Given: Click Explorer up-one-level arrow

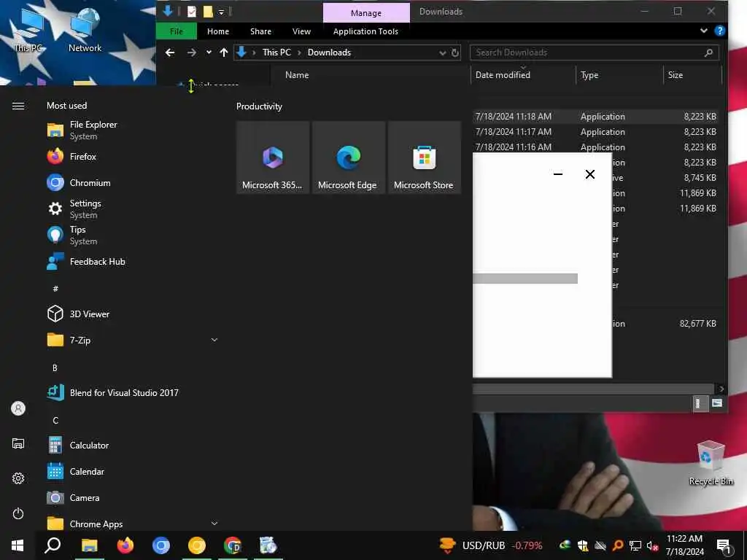Looking at the screenshot, I should pyautogui.click(x=224, y=52).
